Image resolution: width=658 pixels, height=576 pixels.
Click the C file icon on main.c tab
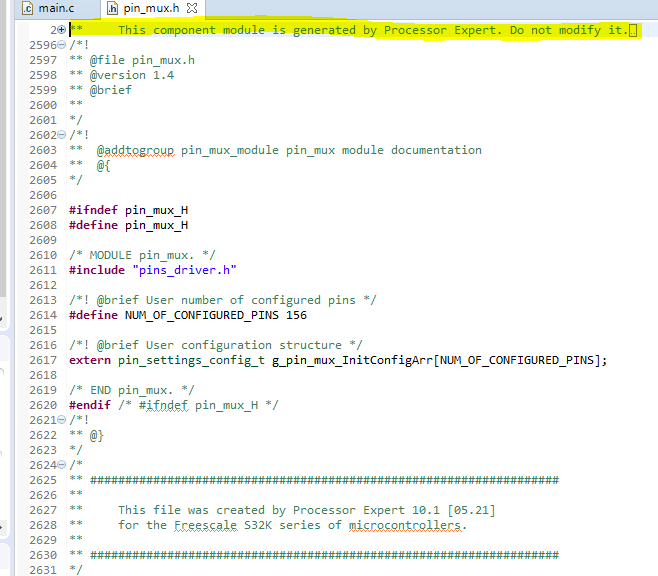pyautogui.click(x=28, y=8)
